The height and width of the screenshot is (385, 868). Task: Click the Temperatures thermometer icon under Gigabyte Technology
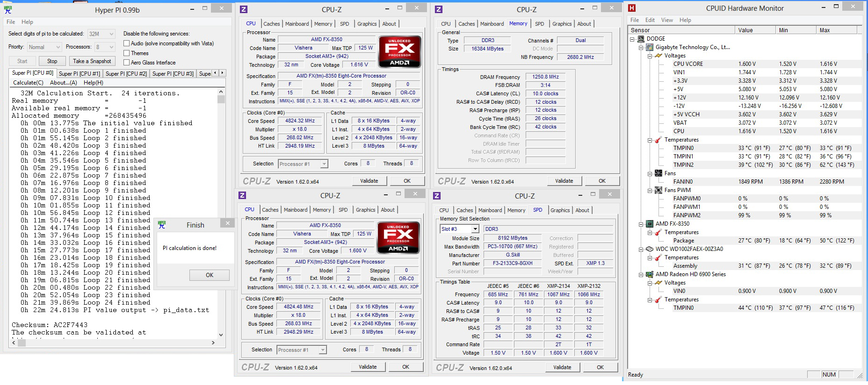tap(658, 140)
